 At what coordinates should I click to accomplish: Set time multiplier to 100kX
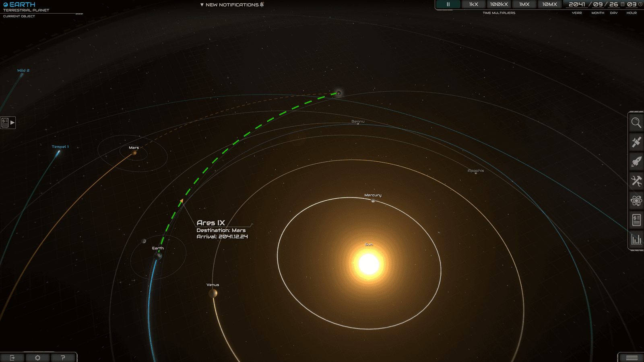499,4
